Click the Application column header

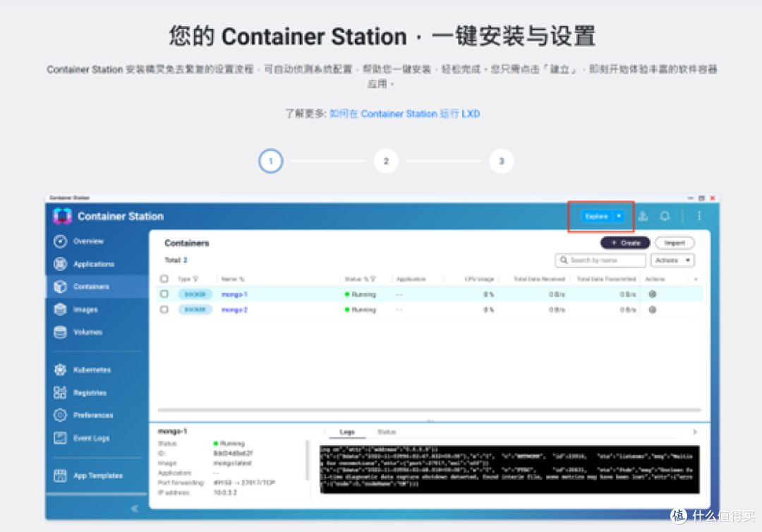(411, 279)
